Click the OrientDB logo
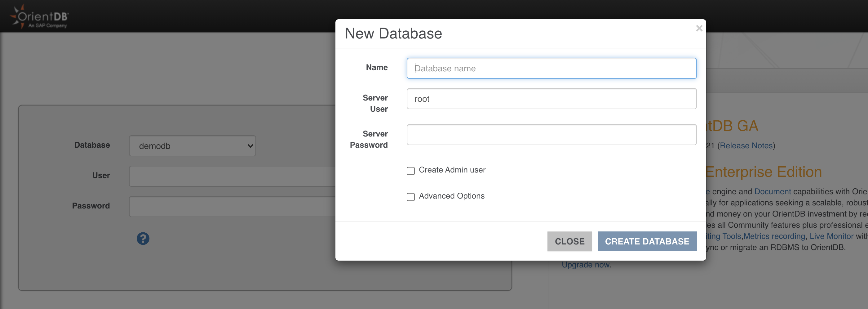Viewport: 868px width, 309px height. coord(40,17)
